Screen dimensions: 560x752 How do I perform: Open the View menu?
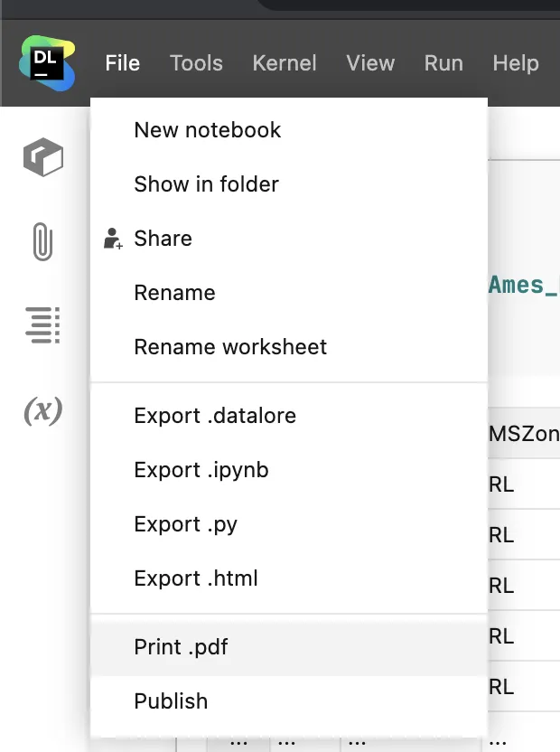(370, 63)
